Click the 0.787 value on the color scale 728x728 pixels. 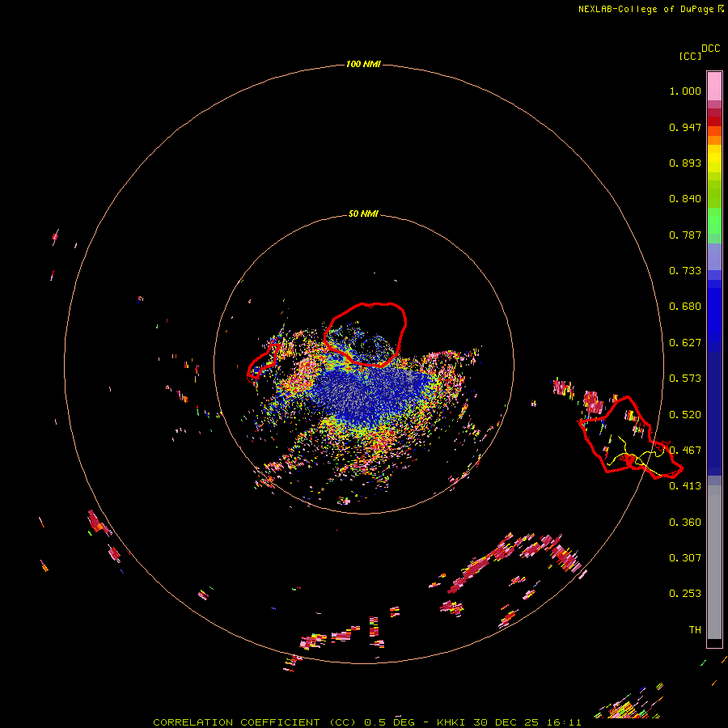point(685,235)
